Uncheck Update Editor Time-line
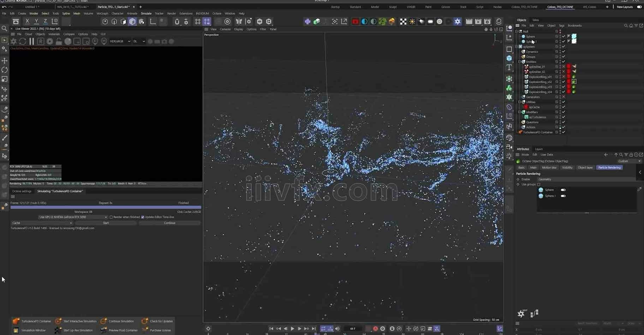644x335 pixels. (x=143, y=217)
